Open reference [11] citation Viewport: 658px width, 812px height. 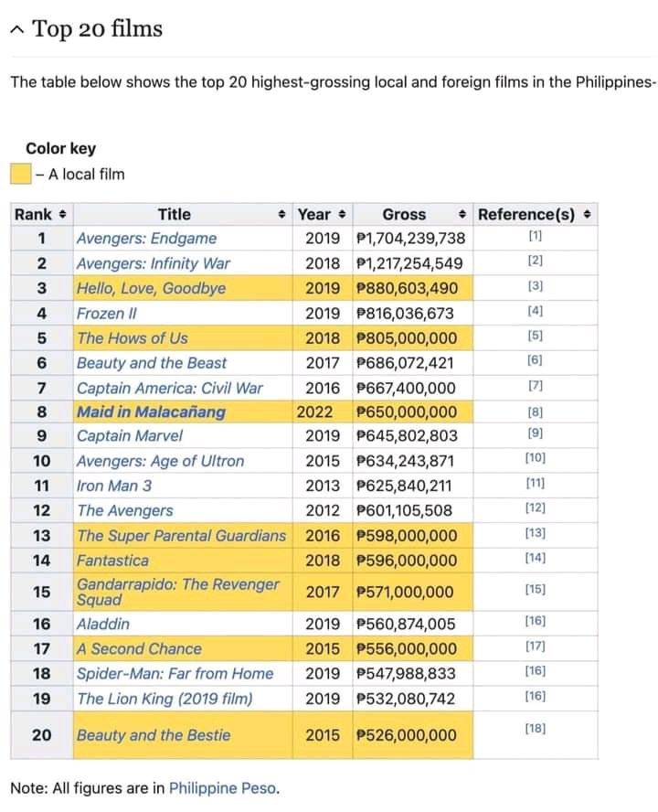536,483
